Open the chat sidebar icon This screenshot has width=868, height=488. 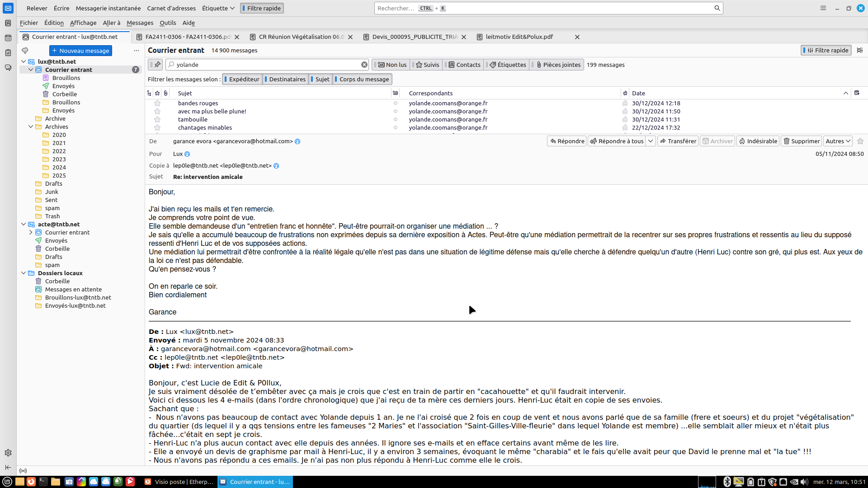click(x=8, y=68)
